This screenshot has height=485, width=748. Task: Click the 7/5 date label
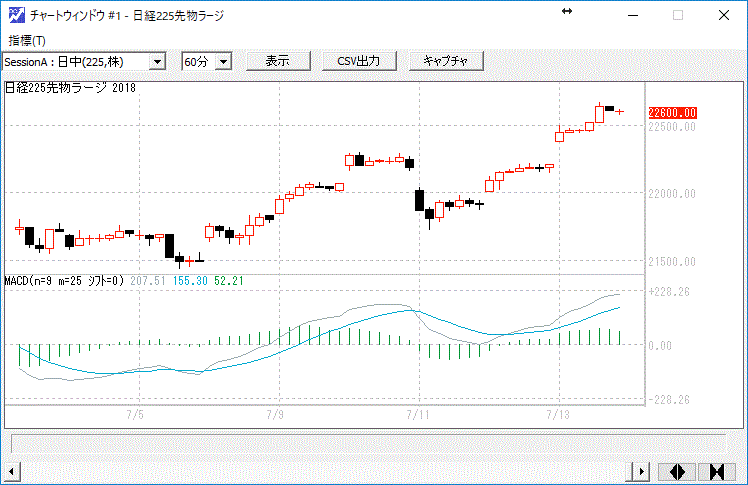pyautogui.click(x=135, y=414)
